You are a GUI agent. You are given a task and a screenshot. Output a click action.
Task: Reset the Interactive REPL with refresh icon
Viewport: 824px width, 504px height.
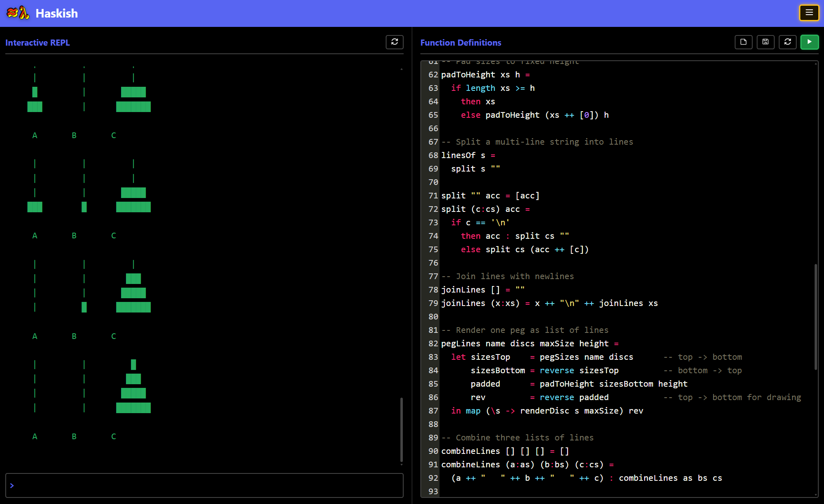[394, 42]
